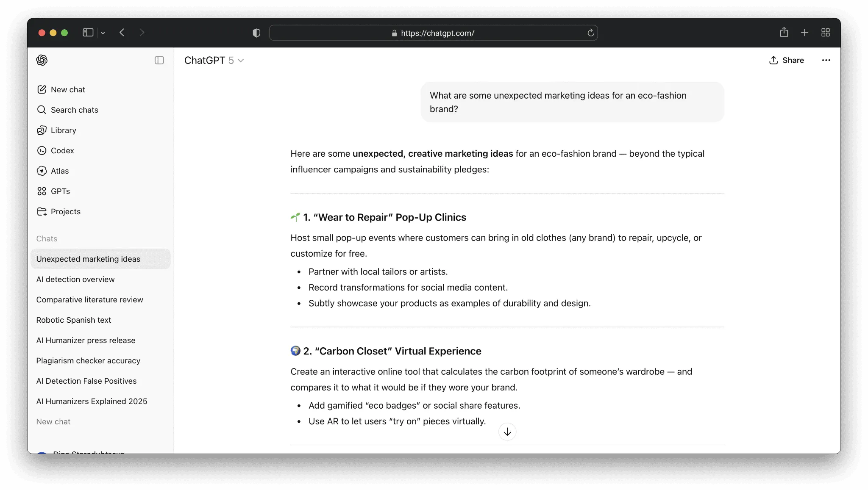Open Codex from the sidebar
868x490 pixels.
62,151
